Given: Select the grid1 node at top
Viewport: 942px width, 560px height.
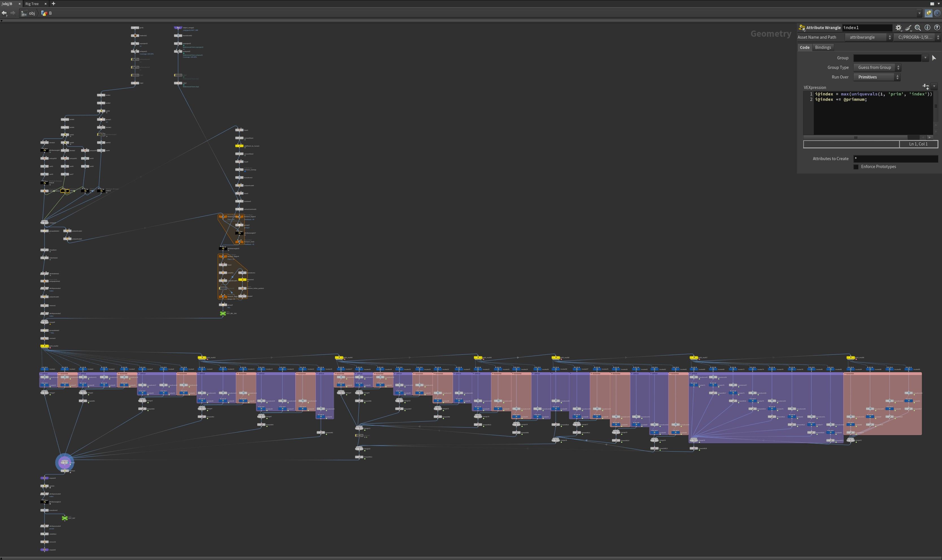Looking at the screenshot, I should (x=135, y=28).
